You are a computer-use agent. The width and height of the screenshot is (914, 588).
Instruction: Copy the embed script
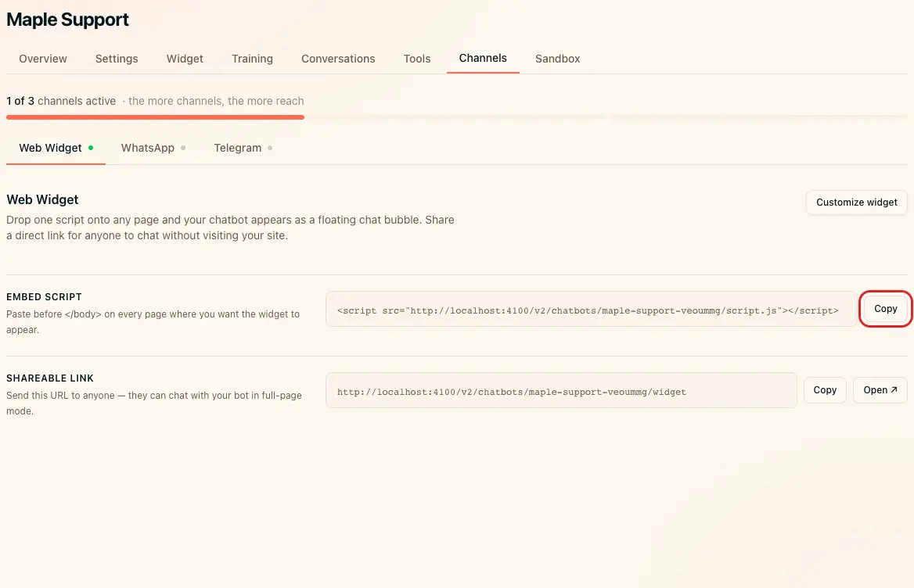(886, 309)
